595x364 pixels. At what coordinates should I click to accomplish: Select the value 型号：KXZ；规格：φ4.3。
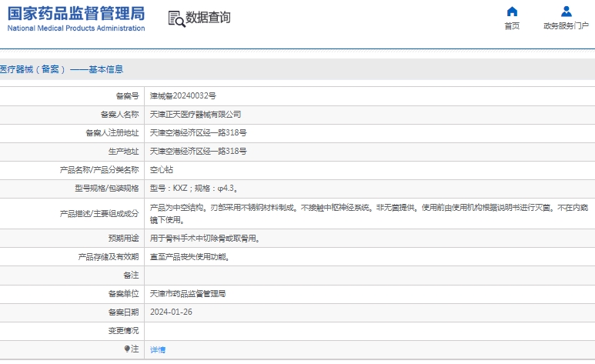(194, 189)
